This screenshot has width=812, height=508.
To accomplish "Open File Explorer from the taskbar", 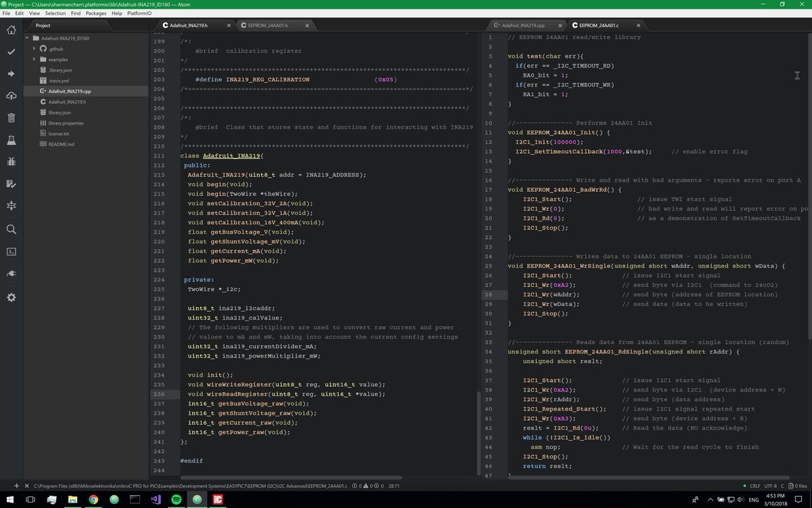I will pyautogui.click(x=72, y=499).
